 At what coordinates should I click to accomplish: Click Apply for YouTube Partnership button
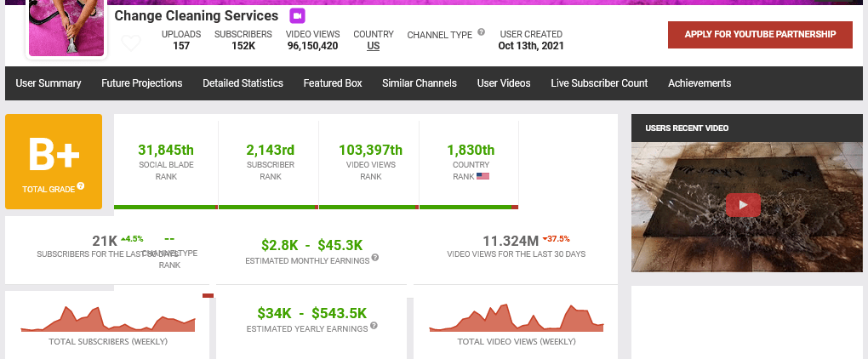[760, 34]
